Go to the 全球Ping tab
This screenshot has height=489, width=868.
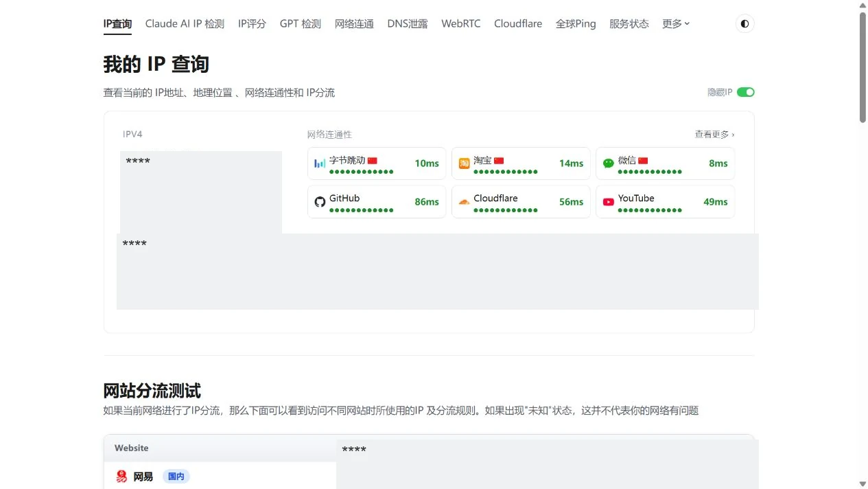click(576, 23)
